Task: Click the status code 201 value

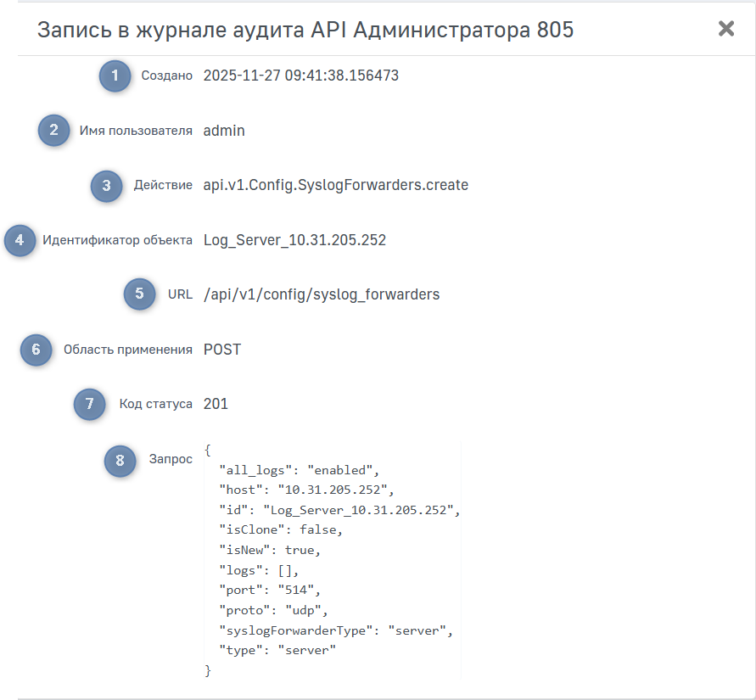Action: (x=216, y=404)
